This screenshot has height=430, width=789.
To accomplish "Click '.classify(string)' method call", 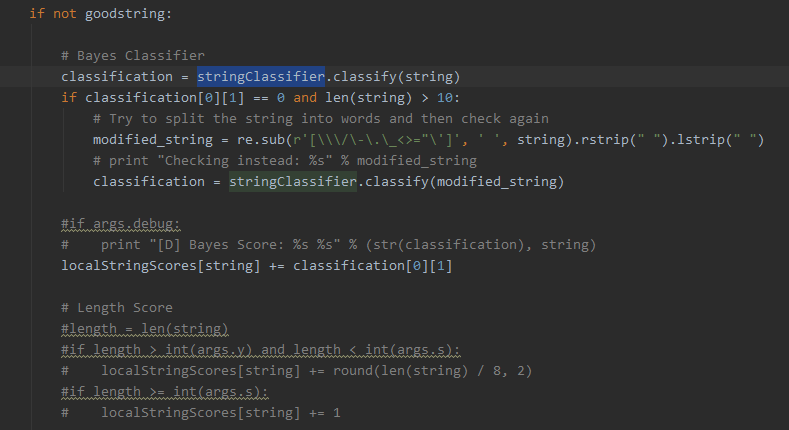I will (392, 76).
